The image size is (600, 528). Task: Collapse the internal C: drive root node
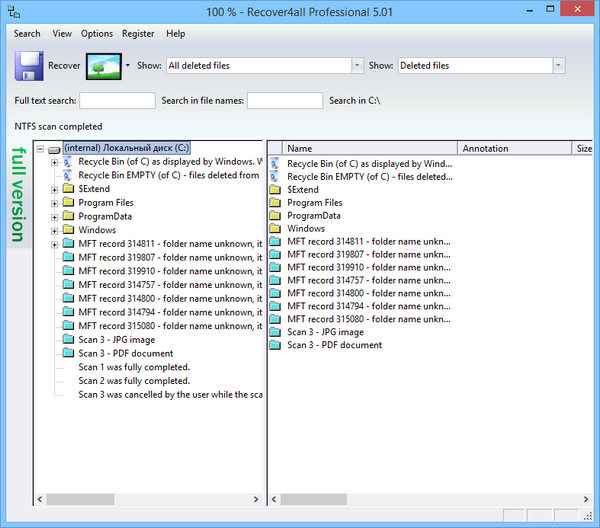39,149
